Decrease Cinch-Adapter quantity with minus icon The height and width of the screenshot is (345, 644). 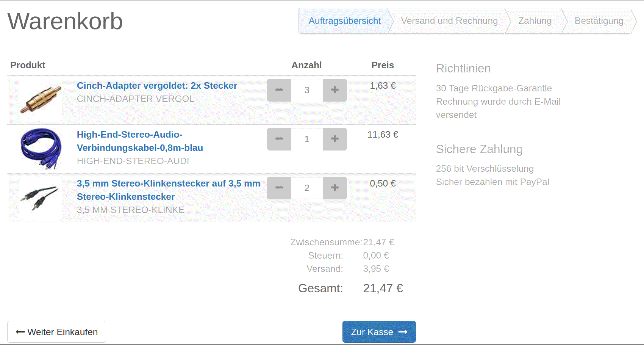pyautogui.click(x=279, y=90)
